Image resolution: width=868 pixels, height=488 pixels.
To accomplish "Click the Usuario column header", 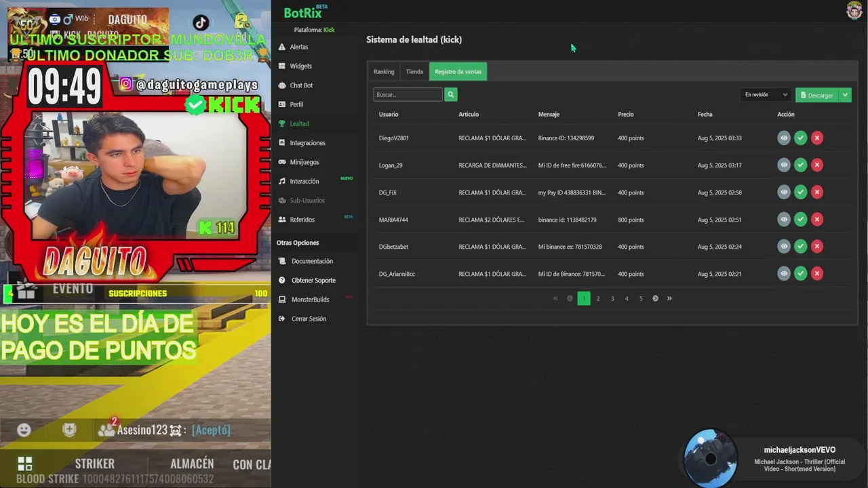I will (x=389, y=115).
